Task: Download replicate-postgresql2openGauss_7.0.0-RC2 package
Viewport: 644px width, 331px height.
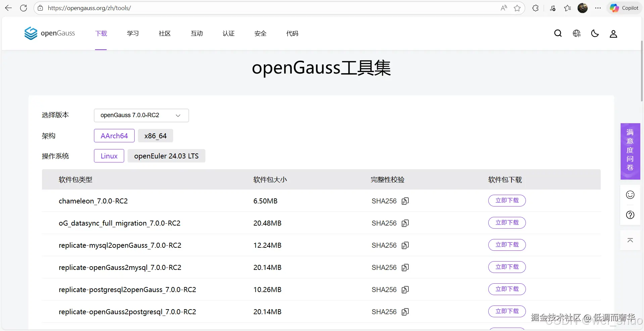Action: (507, 289)
